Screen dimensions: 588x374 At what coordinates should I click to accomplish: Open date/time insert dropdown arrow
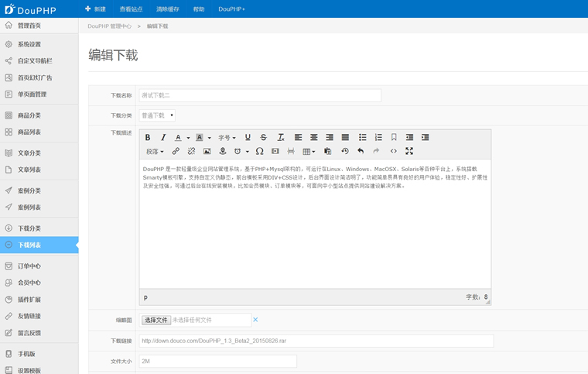pyautogui.click(x=247, y=152)
